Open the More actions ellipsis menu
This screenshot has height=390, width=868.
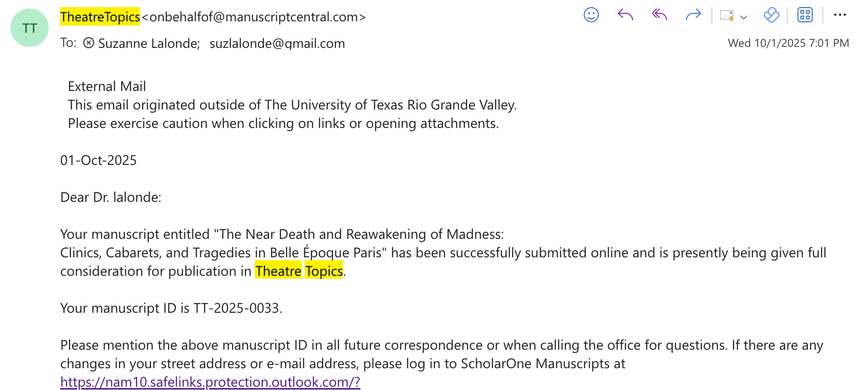[840, 15]
